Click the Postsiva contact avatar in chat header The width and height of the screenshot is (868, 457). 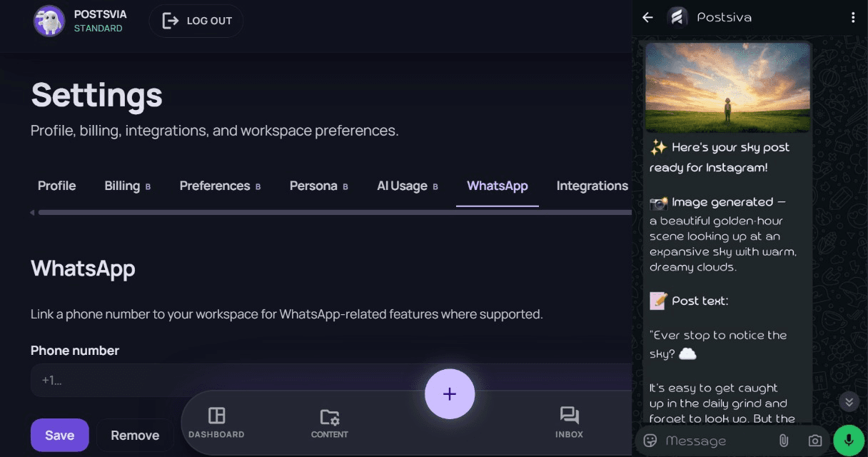(x=677, y=16)
